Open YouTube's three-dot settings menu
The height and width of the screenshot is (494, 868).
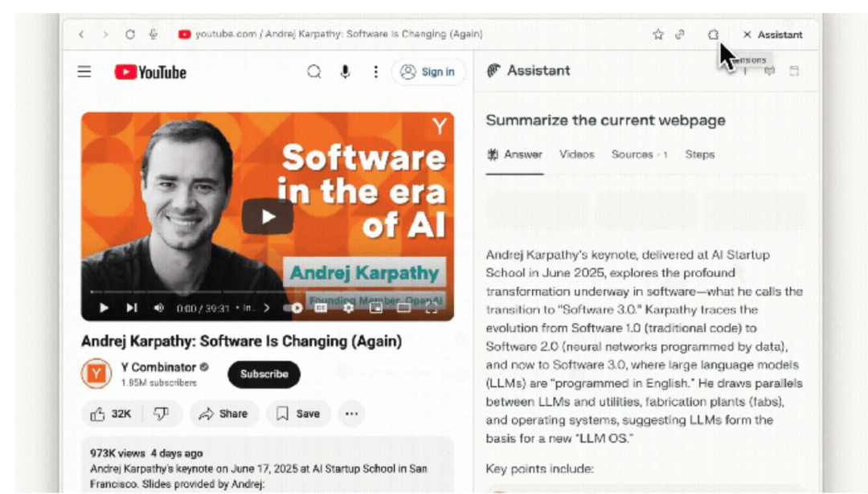pos(376,72)
